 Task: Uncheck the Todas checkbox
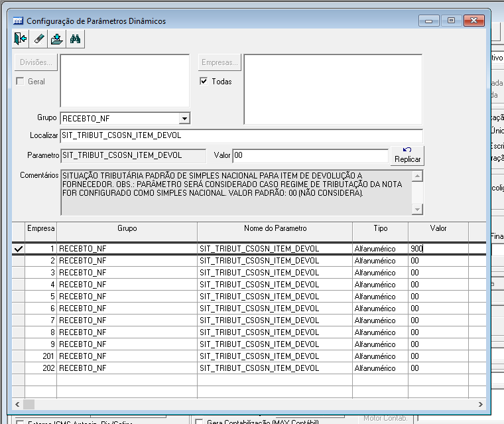tap(204, 81)
